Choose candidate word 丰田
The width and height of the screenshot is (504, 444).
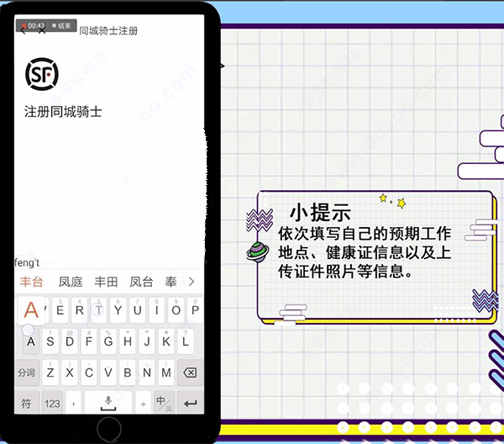coord(106,282)
